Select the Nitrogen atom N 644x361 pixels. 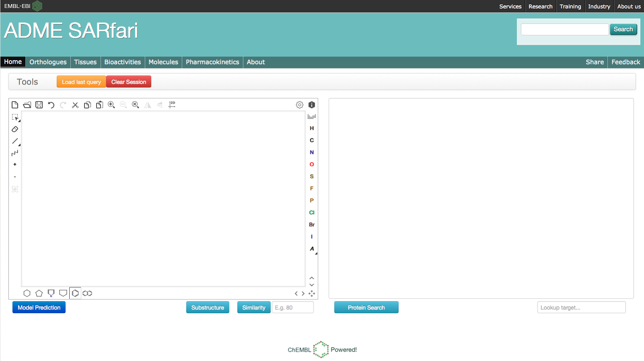point(312,152)
